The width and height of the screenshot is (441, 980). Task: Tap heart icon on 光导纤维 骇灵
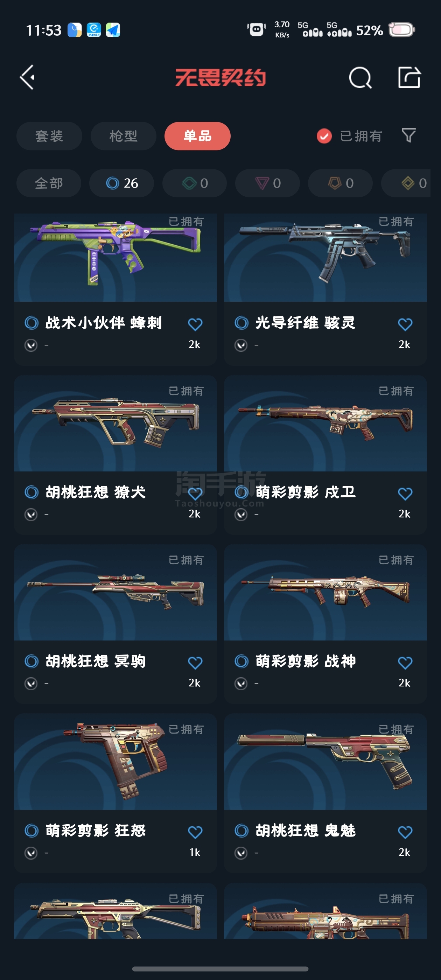point(405,324)
